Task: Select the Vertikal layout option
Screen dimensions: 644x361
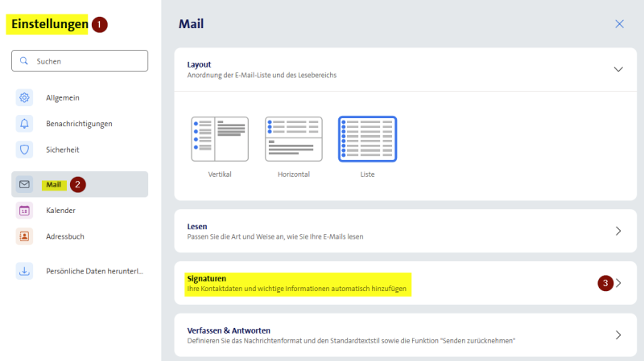Action: [219, 139]
